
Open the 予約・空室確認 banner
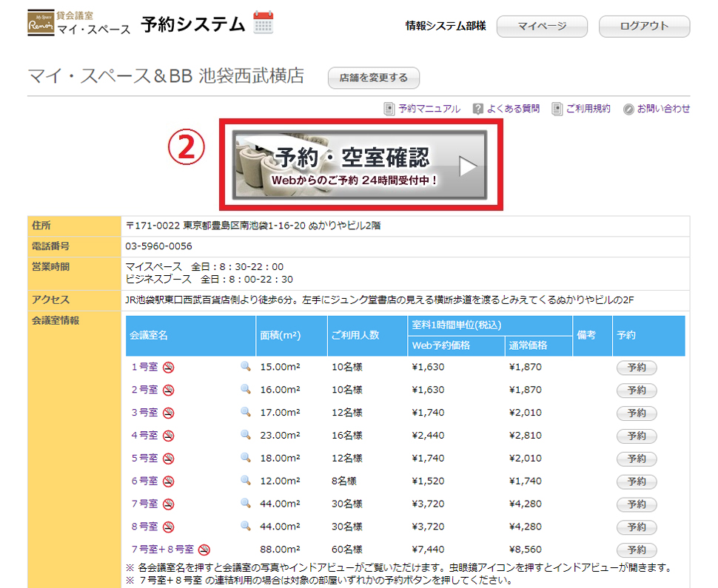[x=360, y=165]
